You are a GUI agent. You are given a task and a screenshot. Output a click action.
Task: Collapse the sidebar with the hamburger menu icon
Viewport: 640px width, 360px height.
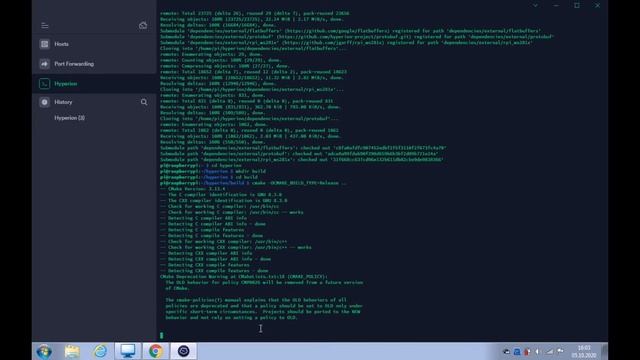tap(44, 26)
